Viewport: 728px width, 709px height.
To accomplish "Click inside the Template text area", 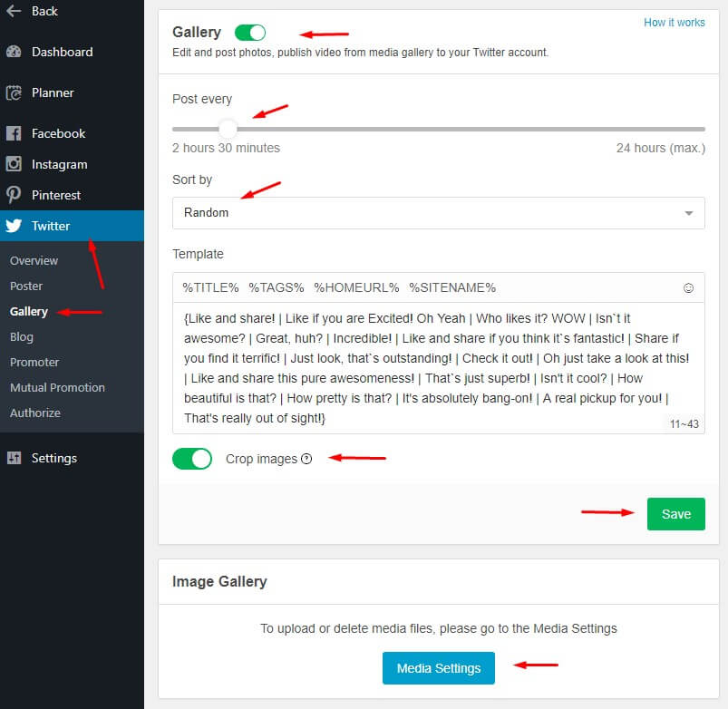I will (438, 368).
